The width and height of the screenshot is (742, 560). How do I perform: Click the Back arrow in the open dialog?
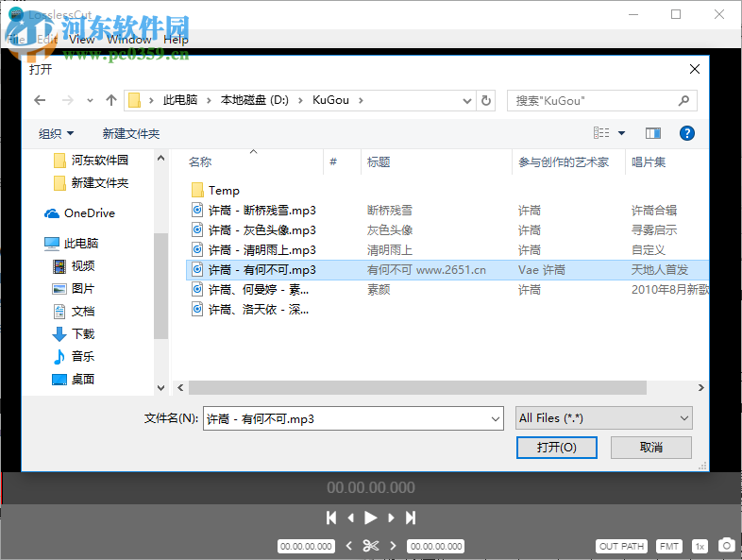(41, 100)
